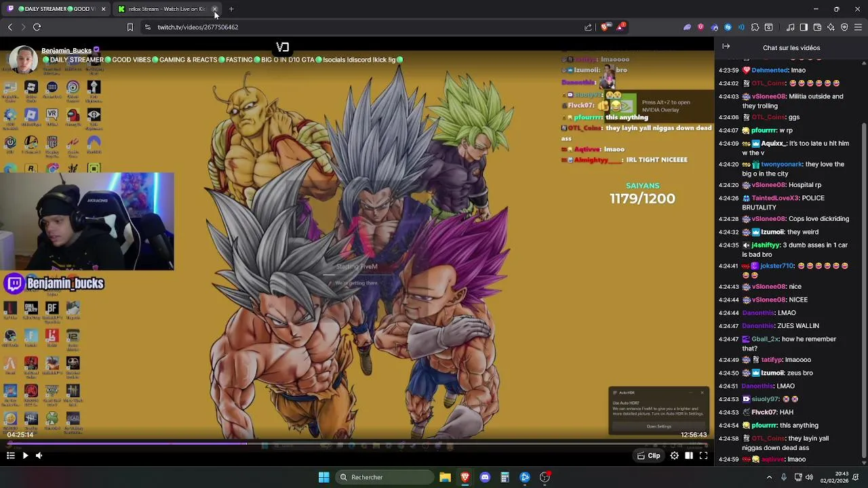Open Benjamin_Bucks channel name link
This screenshot has width=868, height=488.
click(66, 51)
